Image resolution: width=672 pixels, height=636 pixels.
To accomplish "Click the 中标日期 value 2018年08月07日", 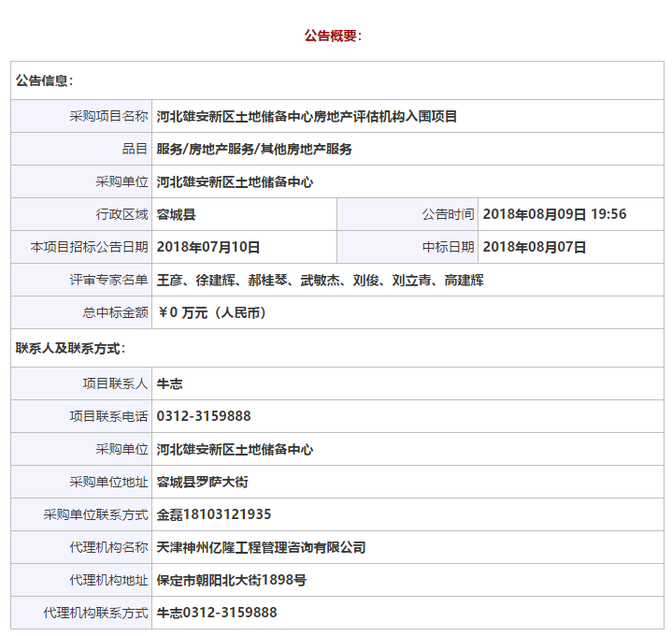I will coord(535,247).
